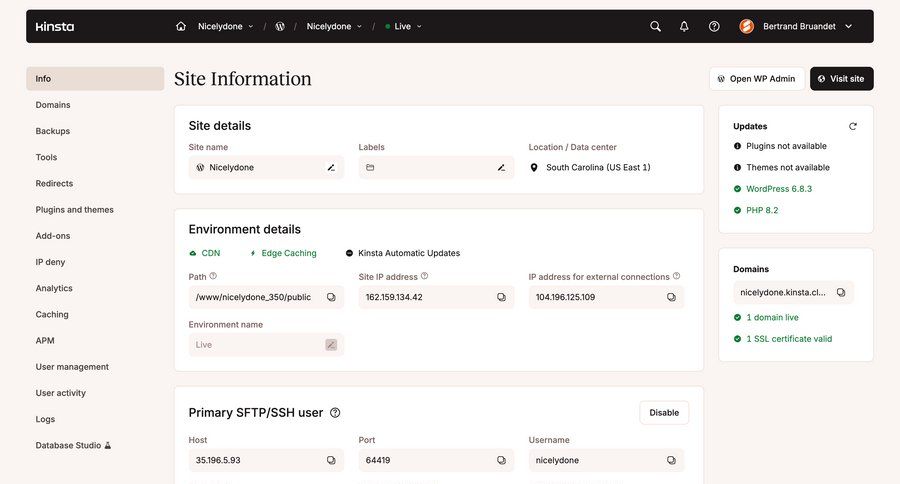Open Backups in the sidebar
This screenshot has height=484, width=900.
click(53, 131)
